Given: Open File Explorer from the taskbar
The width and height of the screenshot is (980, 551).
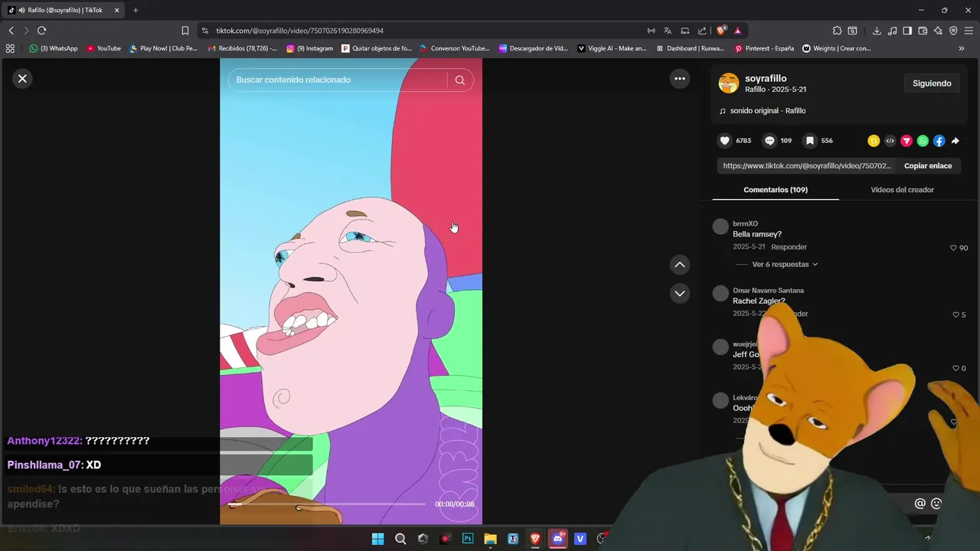Looking at the screenshot, I should tap(490, 539).
